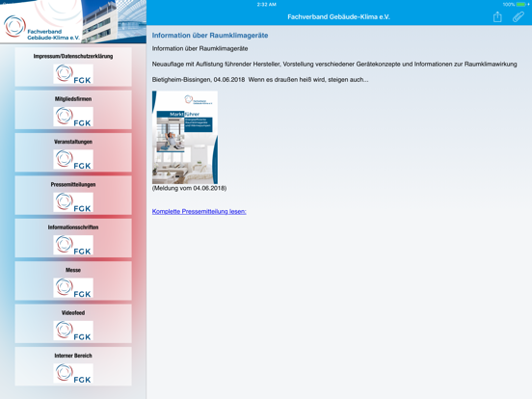Tap the battery indicator in status bar
Image resolution: width=532 pixels, height=399 pixels.
pos(521,5)
